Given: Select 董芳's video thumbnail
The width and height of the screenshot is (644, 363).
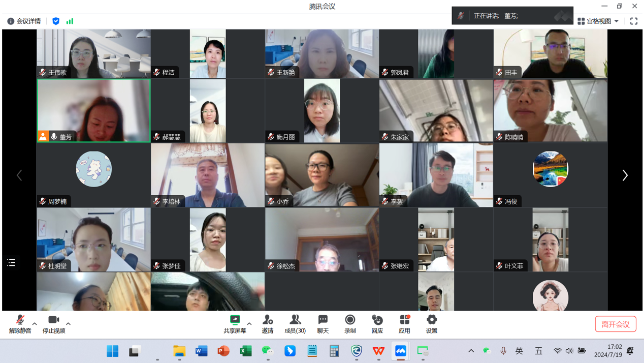Looking at the screenshot, I should click(93, 110).
